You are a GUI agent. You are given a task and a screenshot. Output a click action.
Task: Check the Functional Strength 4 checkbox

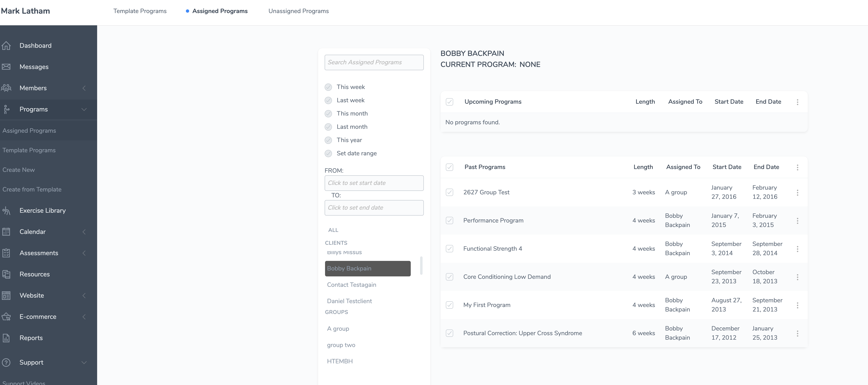click(x=450, y=249)
